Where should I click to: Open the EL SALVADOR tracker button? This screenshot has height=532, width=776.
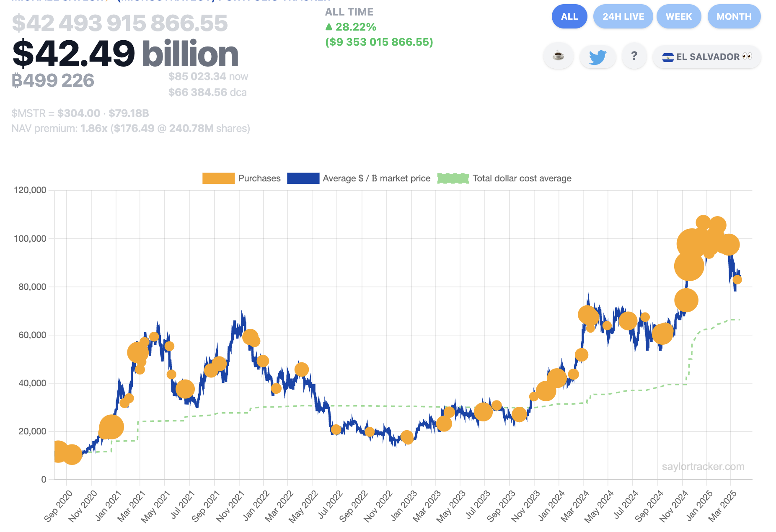click(x=707, y=57)
